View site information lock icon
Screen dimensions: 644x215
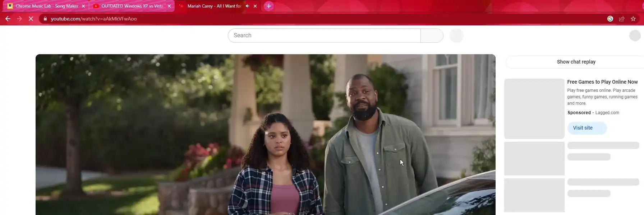click(45, 19)
